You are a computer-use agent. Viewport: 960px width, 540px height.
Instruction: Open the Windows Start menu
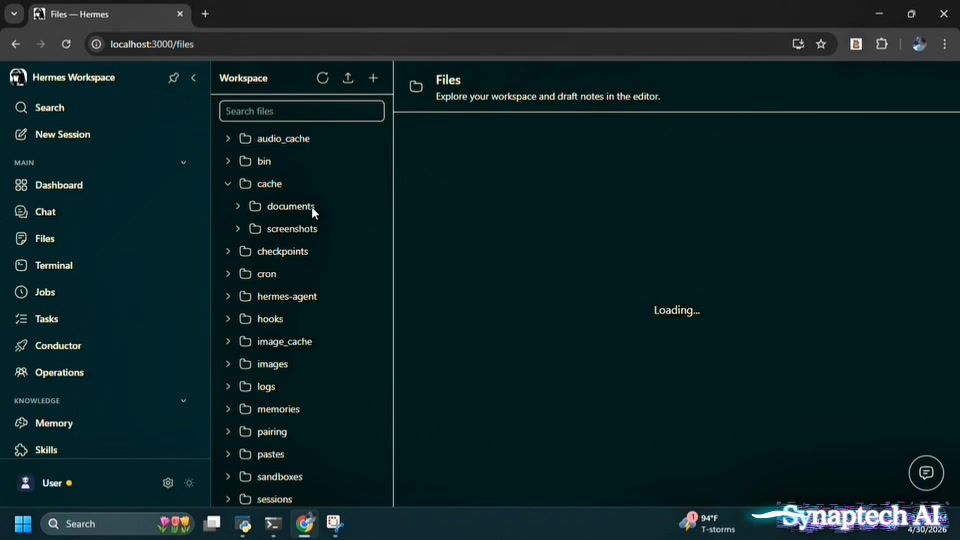pos(23,523)
